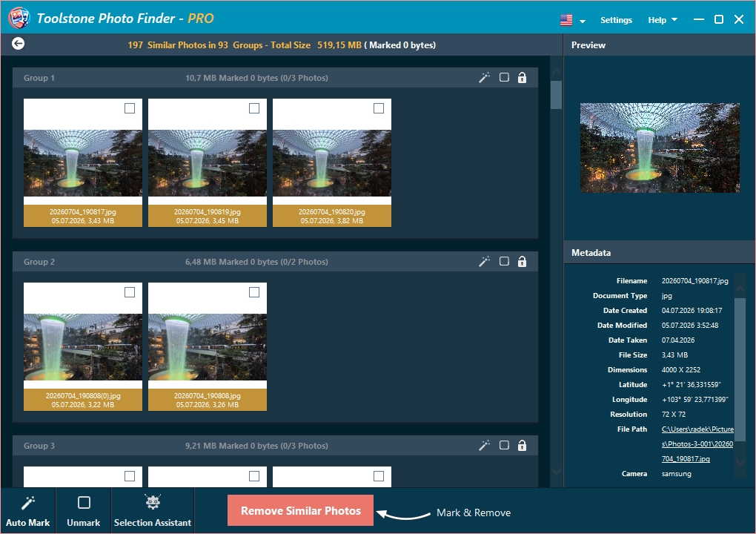756x534 pixels.
Task: Click the Auto Mark tool
Action: pyautogui.click(x=28, y=511)
